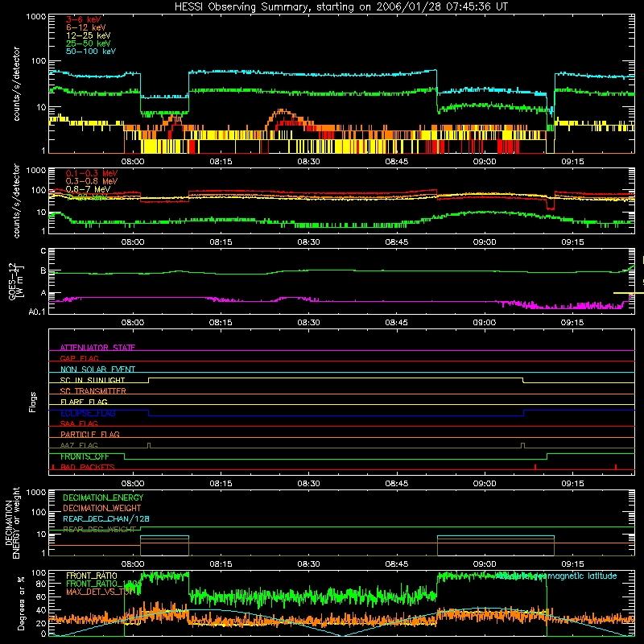Select the REAR_DEC_WEIGHT legend label
Image resolution: width=644 pixels, height=644 pixels.
coord(99,530)
